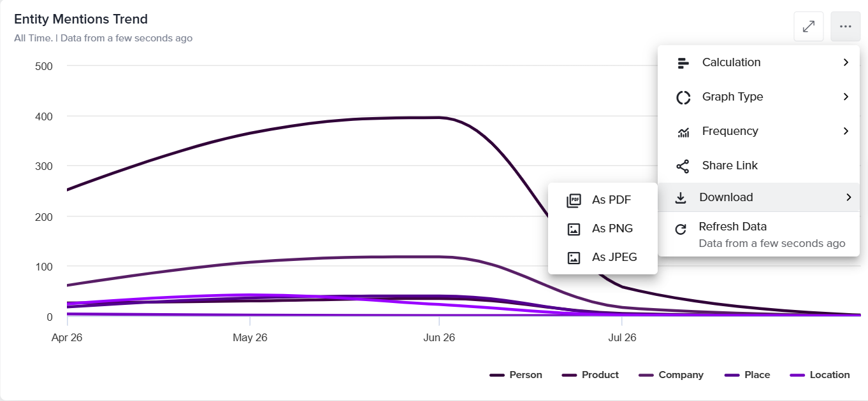868x401 pixels.
Task: Toggle Company series visibility in legend
Action: coord(671,375)
